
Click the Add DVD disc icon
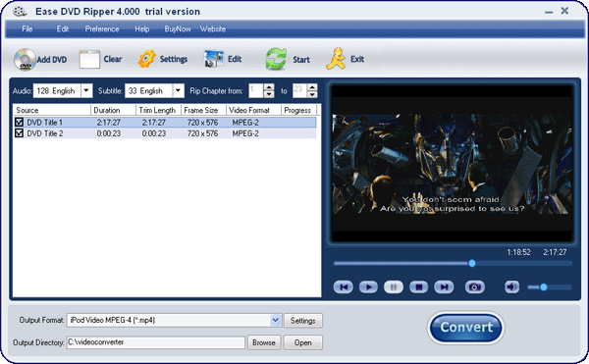[x=25, y=59]
